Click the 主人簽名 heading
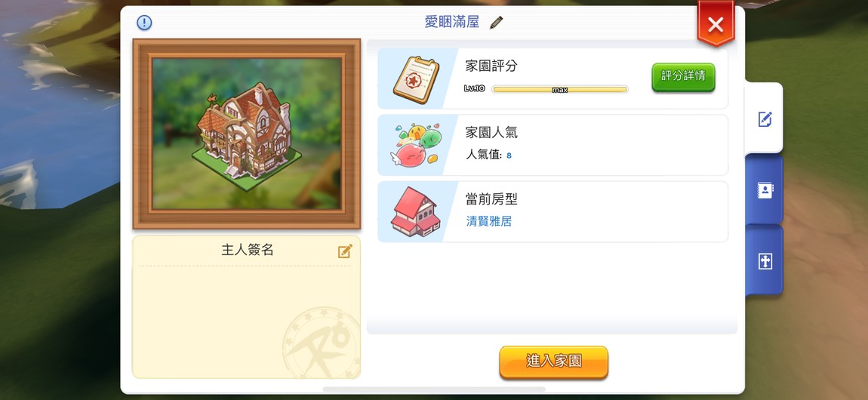Screen dimensions: 868x400 coord(248,250)
